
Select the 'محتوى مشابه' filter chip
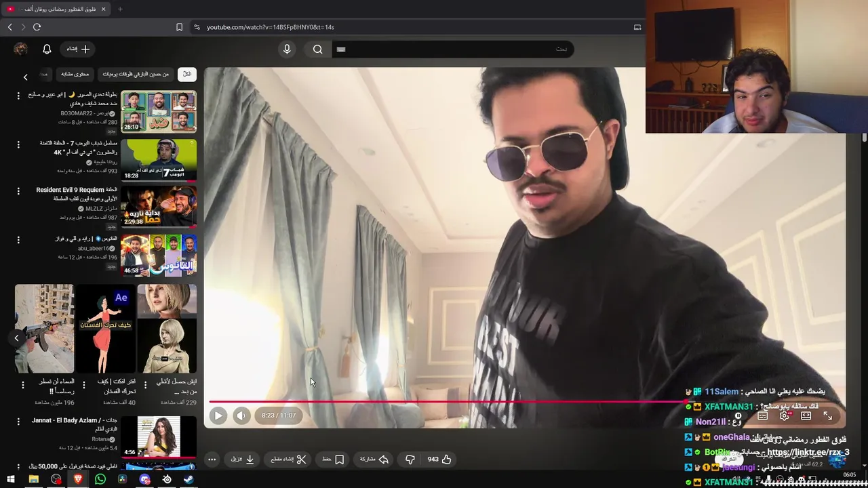(75, 74)
